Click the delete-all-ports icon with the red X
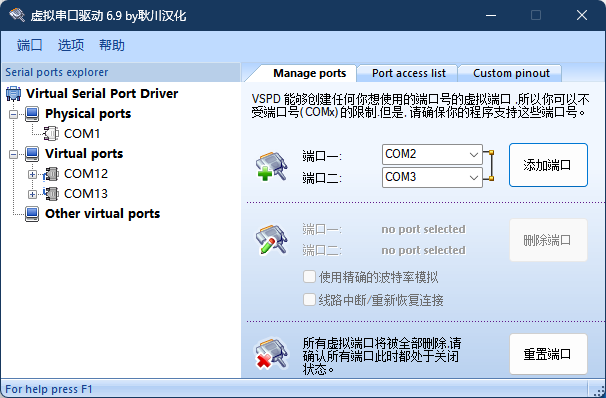The image size is (606, 398). coord(272,353)
